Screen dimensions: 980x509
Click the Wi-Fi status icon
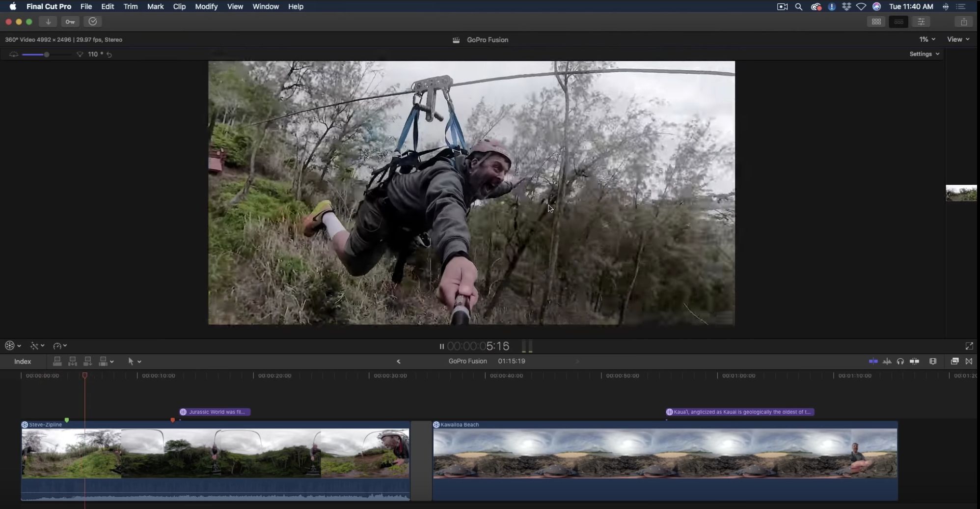pos(861,7)
